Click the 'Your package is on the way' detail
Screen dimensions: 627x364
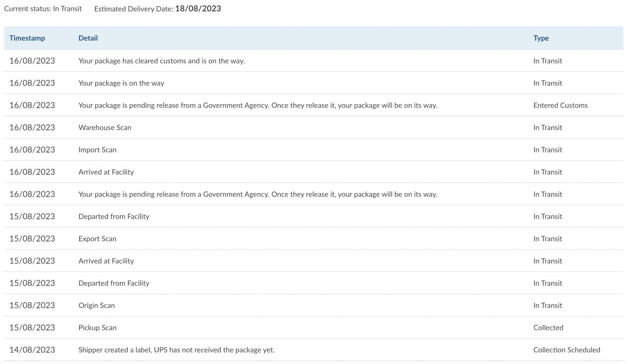tap(121, 83)
